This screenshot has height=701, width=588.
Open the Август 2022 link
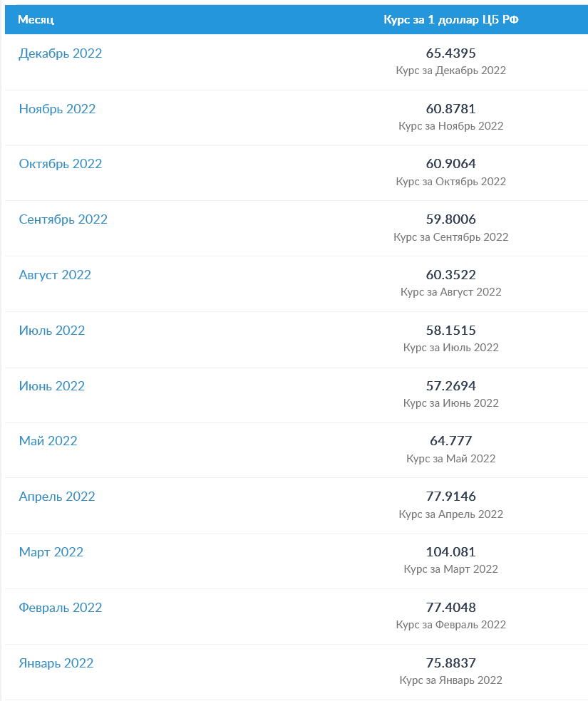pyautogui.click(x=55, y=275)
